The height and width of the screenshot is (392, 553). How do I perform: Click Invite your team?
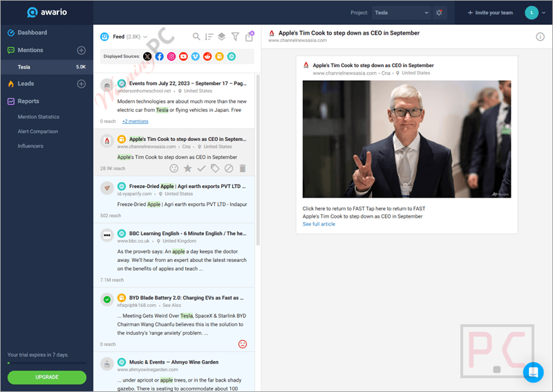(x=490, y=12)
